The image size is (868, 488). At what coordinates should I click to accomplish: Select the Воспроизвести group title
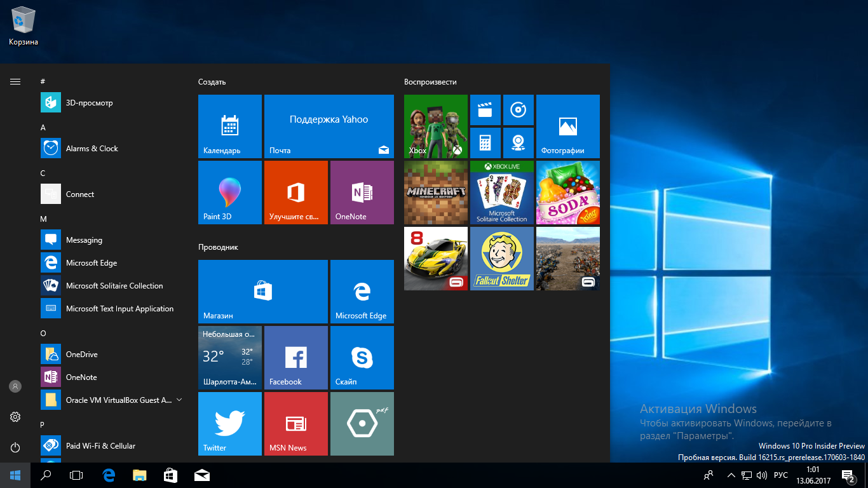(430, 82)
